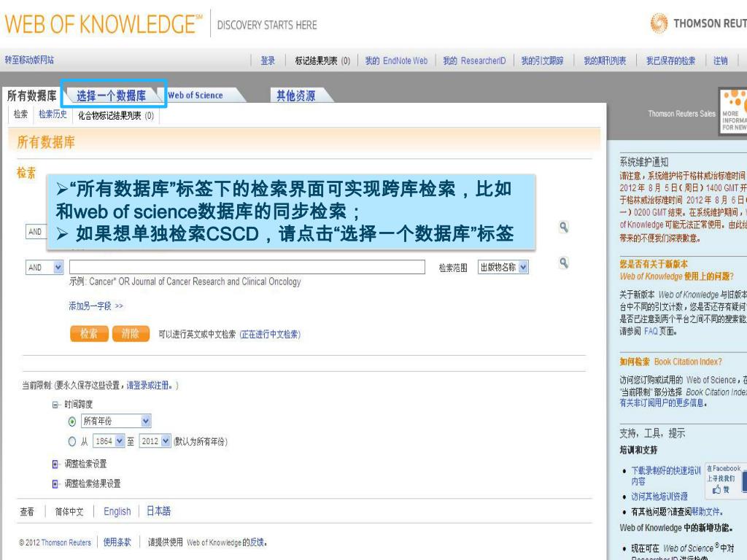Click FAQ link in sidebar
This screenshot has height=560, width=747.
click(x=651, y=331)
